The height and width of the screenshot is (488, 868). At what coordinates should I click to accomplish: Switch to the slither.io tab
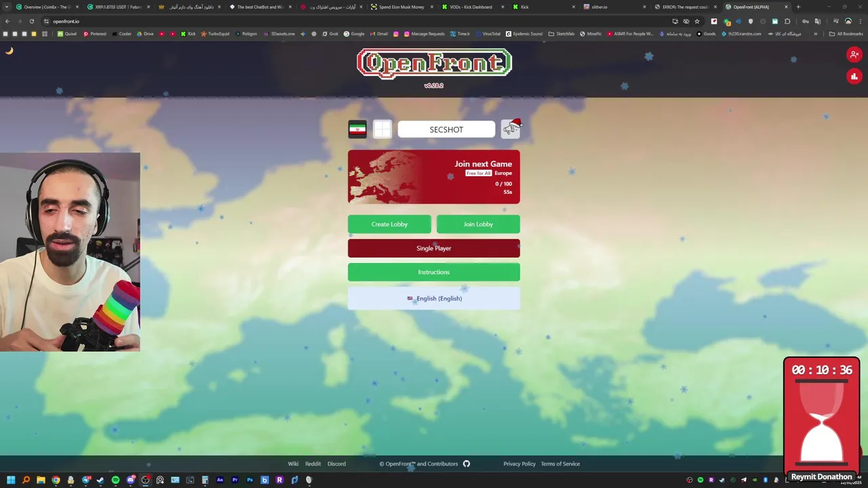614,7
